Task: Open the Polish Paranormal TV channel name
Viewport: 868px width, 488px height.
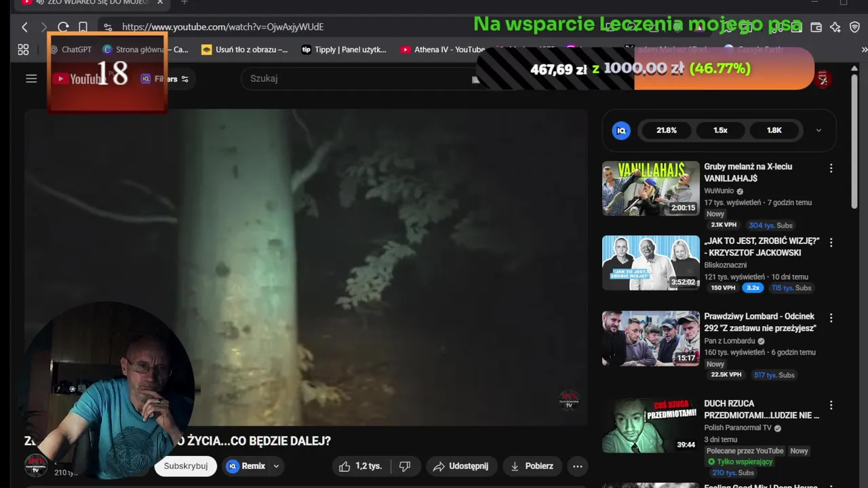Action: [738, 428]
